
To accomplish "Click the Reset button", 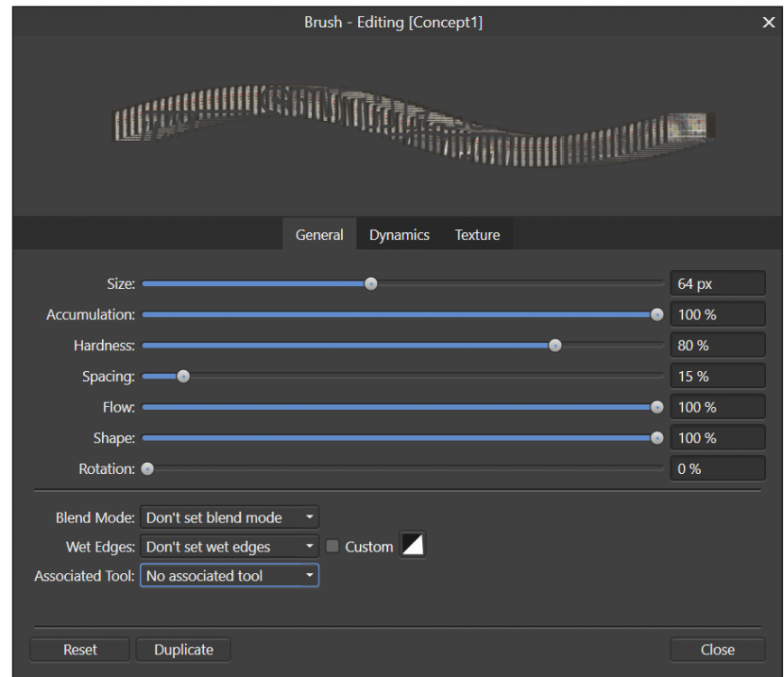I will (x=79, y=649).
